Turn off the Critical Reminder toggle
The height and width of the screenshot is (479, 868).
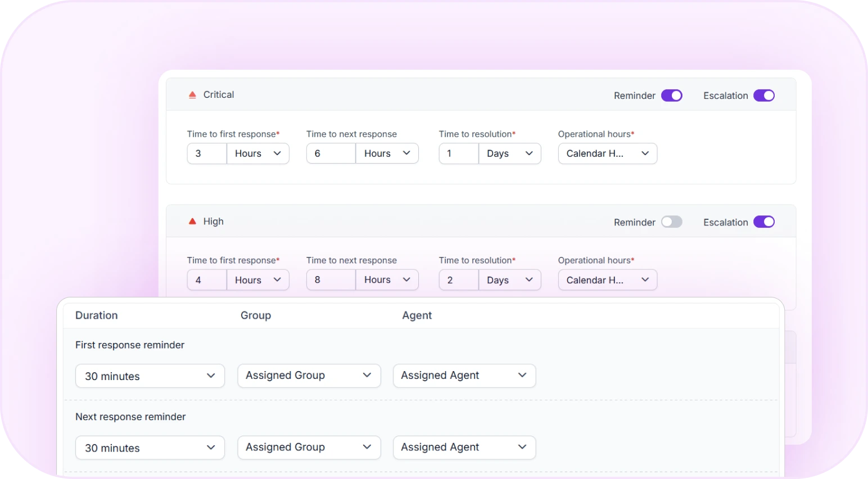point(671,96)
